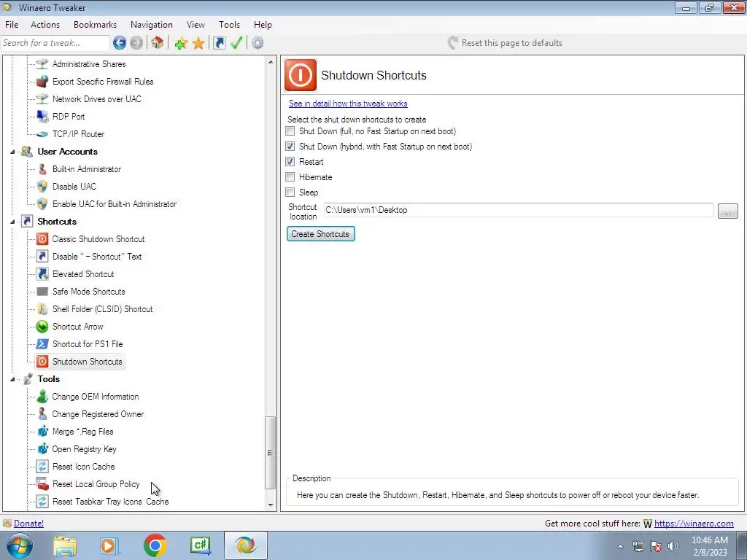Open the Bookmarks menu
This screenshot has height=560, width=747.
(95, 25)
